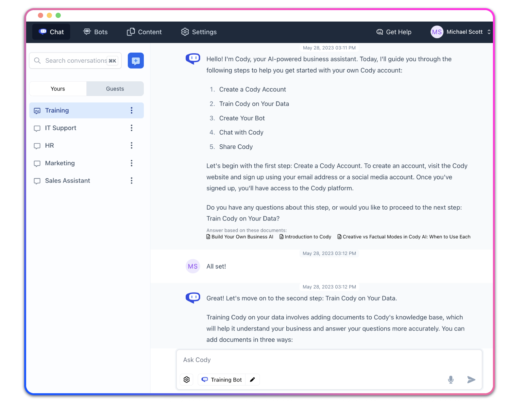This screenshot has width=523, height=420.
Task: Open Get Help support chat
Action: (x=394, y=32)
